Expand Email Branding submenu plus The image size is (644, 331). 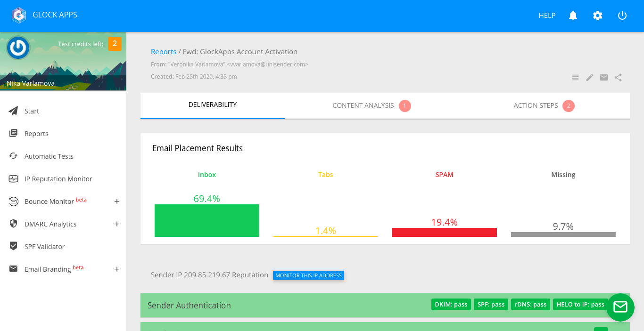pos(117,269)
